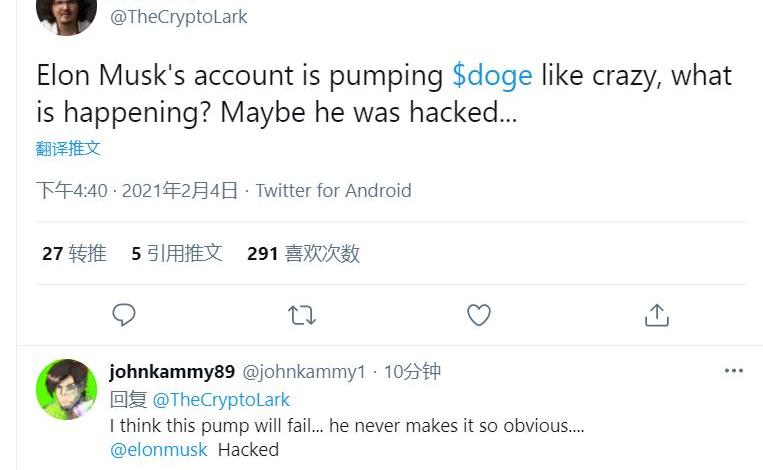
Task: Open the $doge cashtag link
Action: [492, 76]
